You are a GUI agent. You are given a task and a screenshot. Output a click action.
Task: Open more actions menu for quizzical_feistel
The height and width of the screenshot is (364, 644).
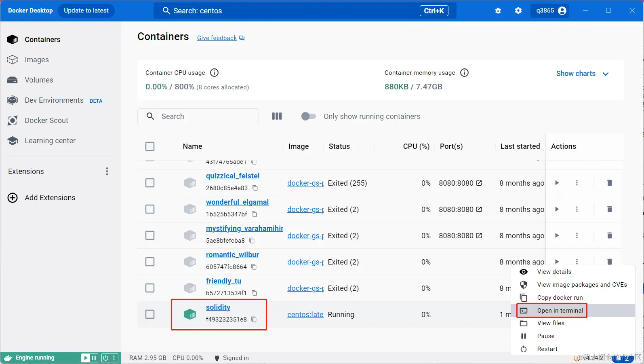click(577, 183)
